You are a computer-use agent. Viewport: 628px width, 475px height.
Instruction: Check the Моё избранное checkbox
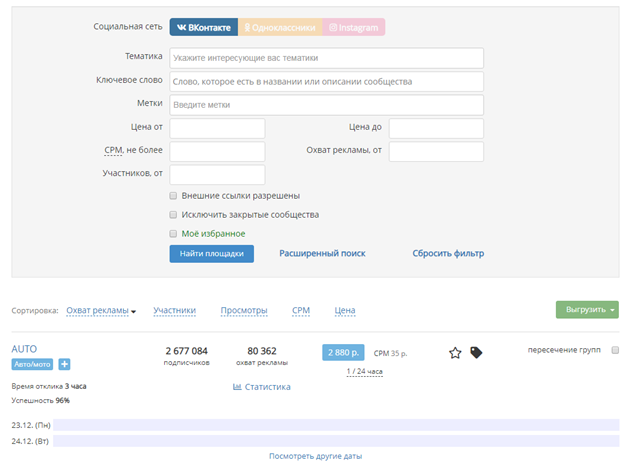[173, 233]
